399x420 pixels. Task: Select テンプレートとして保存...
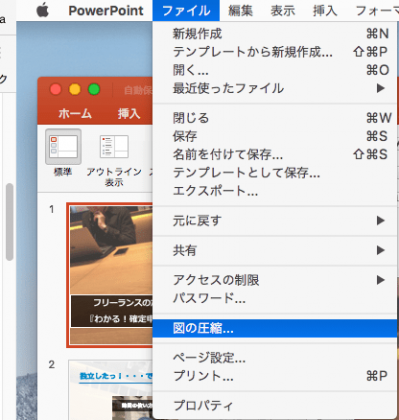pyautogui.click(x=275, y=173)
